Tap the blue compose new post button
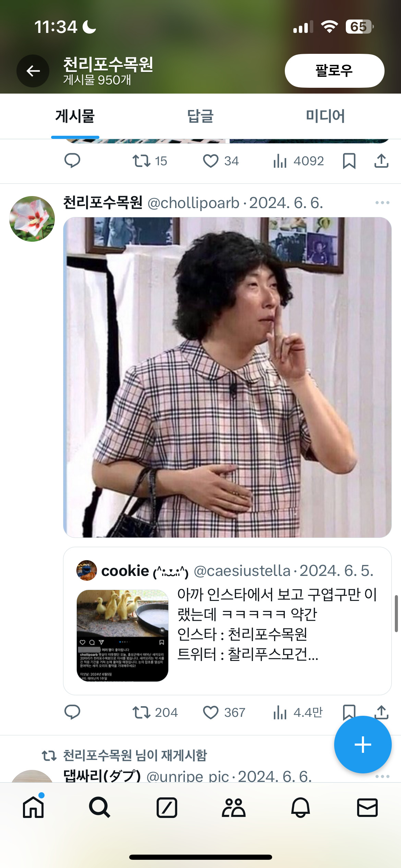 [363, 745]
